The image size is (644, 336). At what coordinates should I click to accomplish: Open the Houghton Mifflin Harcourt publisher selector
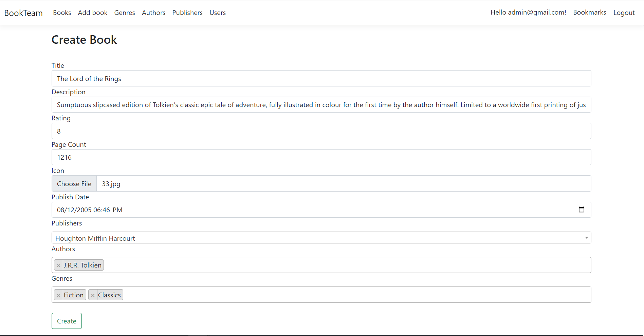click(x=306, y=238)
